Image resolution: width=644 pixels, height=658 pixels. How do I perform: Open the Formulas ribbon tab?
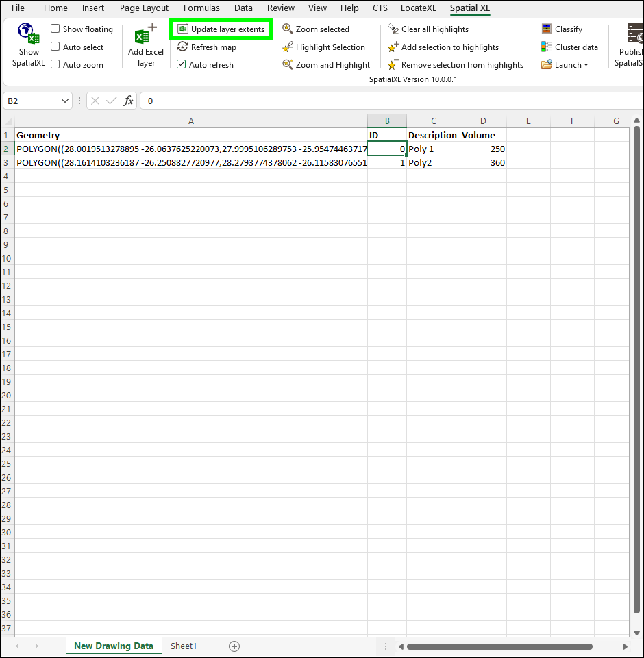(201, 8)
